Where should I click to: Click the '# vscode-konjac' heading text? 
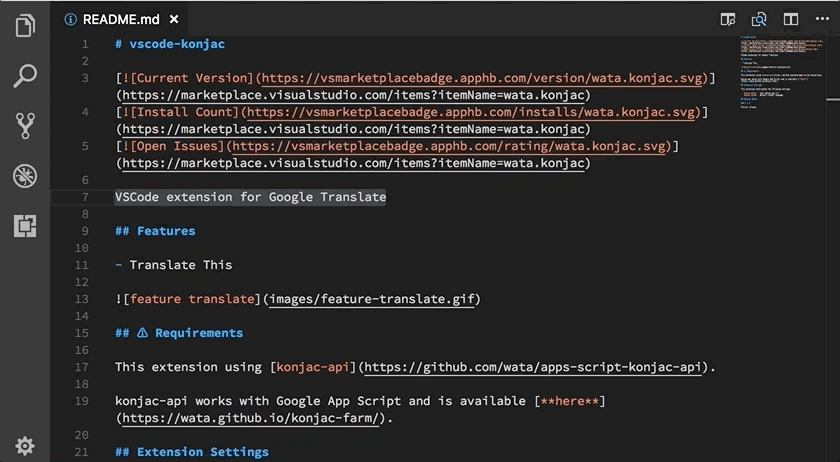[x=170, y=44]
